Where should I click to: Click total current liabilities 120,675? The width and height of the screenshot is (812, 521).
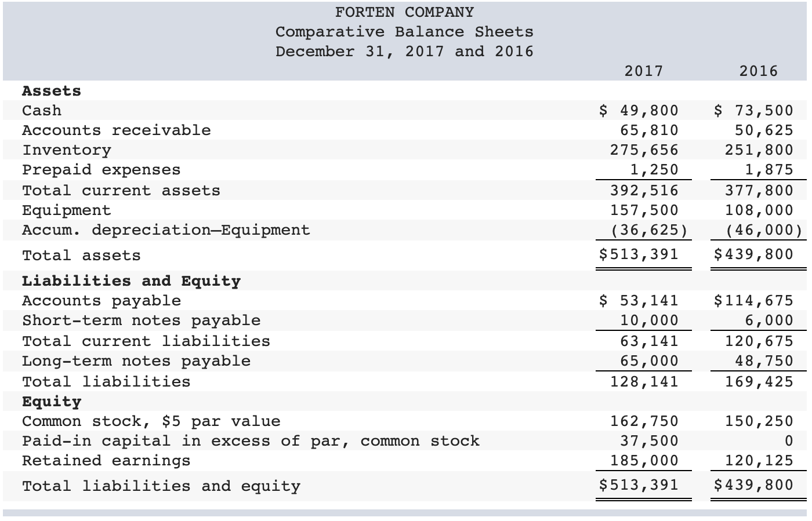759,341
